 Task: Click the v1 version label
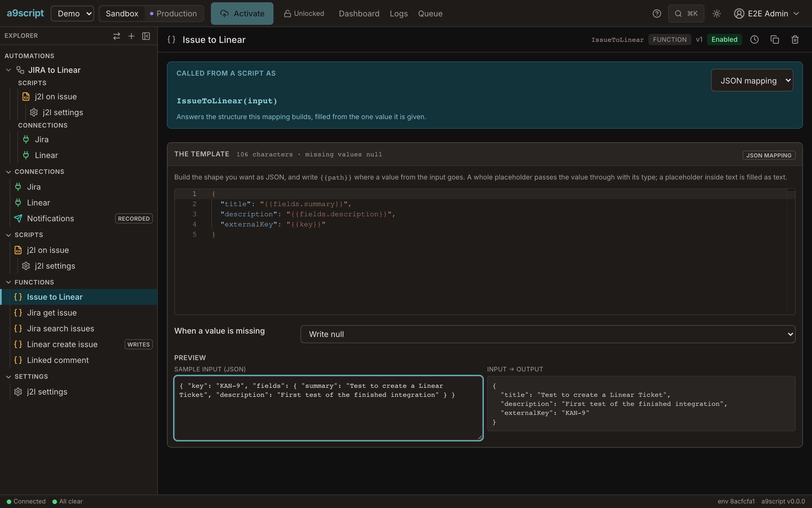point(699,40)
